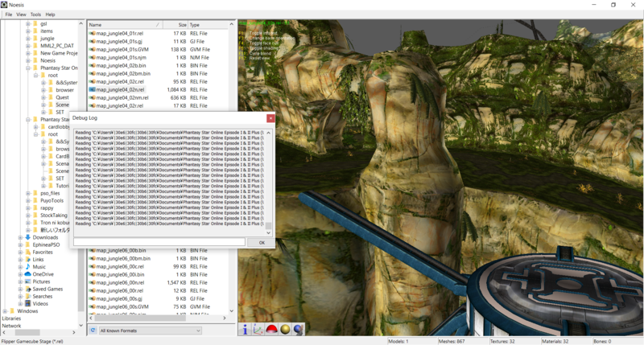Click the folder tree horizontal scrollbar
The width and height of the screenshot is (644, 345).
pos(27,332)
